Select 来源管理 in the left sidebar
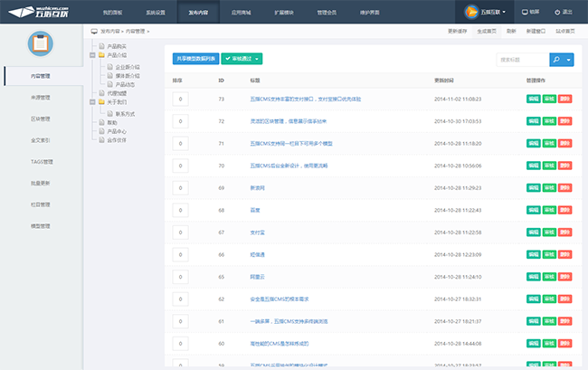This screenshot has height=370, width=588. point(40,97)
